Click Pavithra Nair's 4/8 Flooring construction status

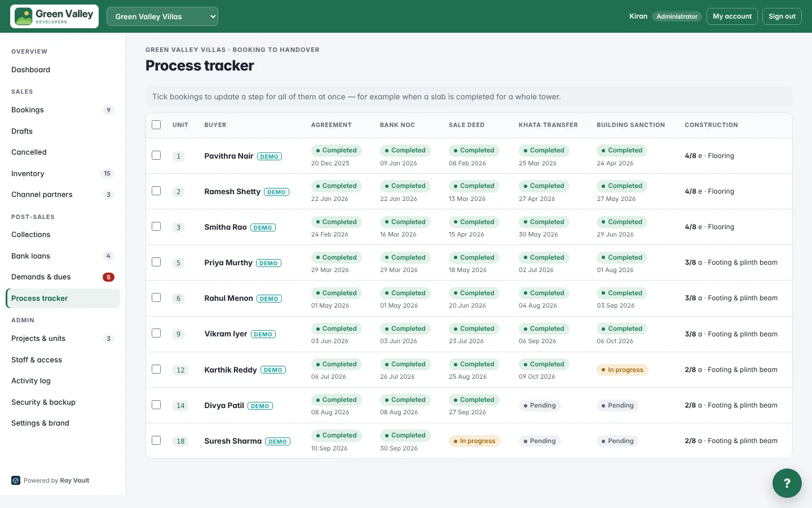[709, 156]
